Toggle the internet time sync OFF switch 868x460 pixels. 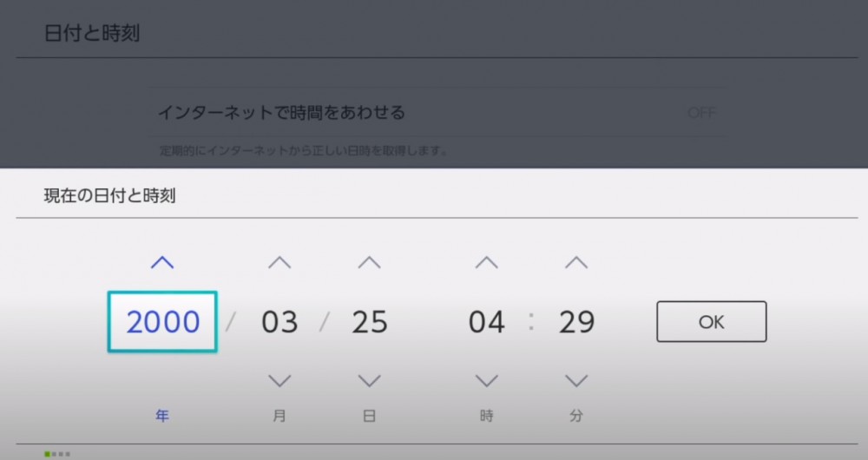point(701,113)
